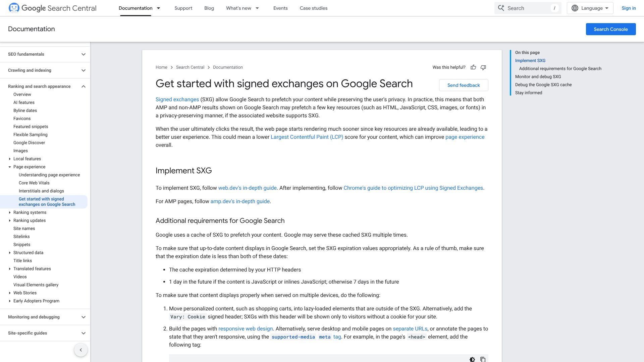Expand the Early Adopters Program item

tap(10, 301)
